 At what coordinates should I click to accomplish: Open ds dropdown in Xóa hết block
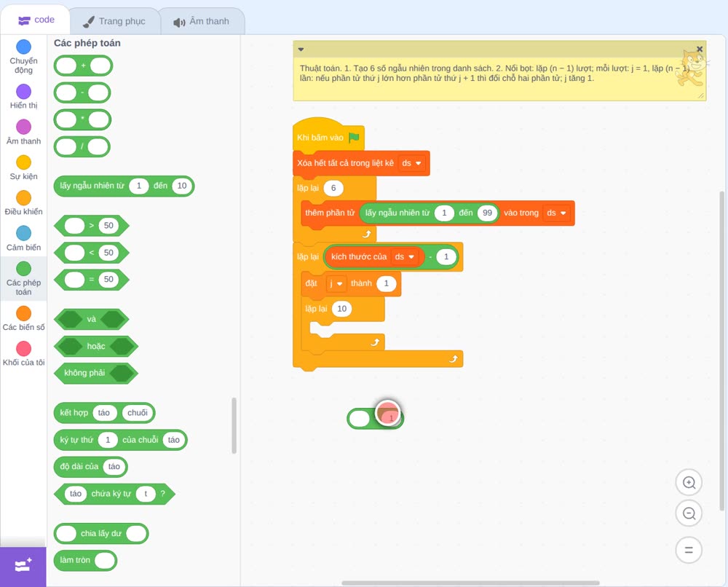tap(411, 163)
